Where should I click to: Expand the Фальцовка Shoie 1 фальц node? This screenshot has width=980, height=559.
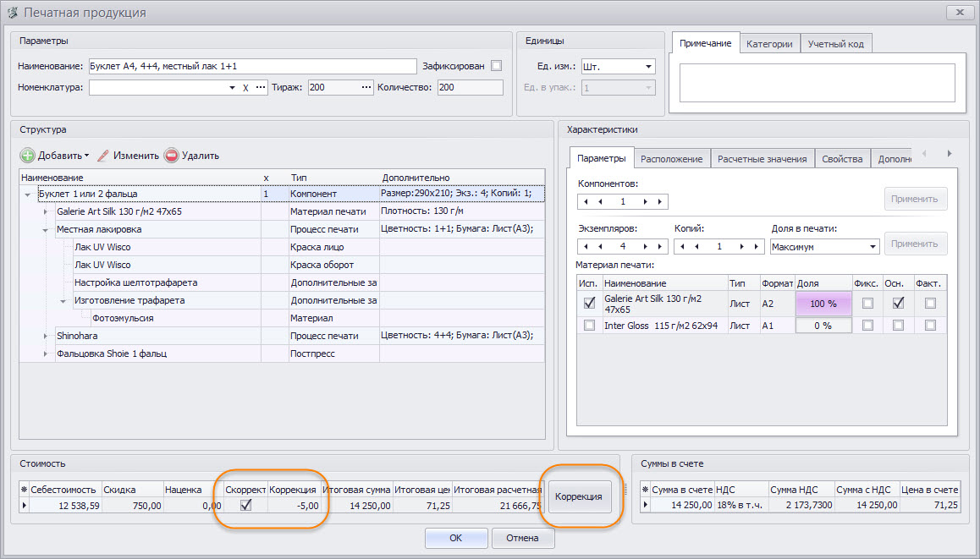(45, 354)
